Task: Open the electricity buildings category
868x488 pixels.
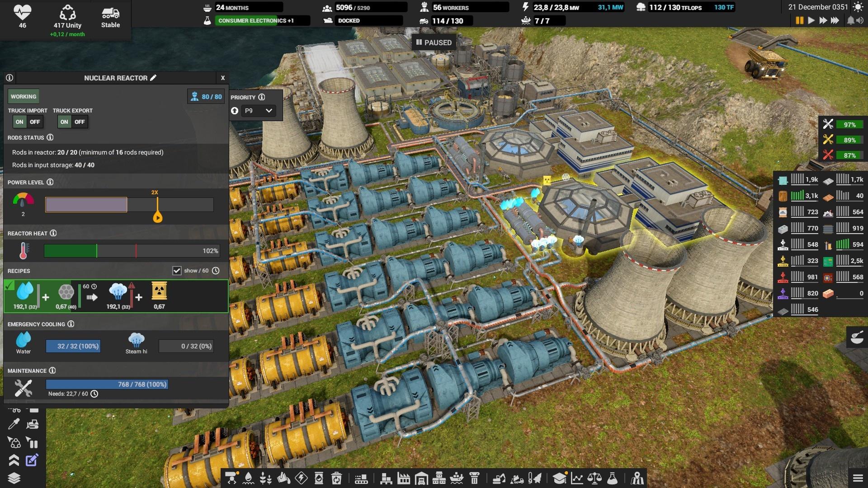Action: [x=302, y=478]
